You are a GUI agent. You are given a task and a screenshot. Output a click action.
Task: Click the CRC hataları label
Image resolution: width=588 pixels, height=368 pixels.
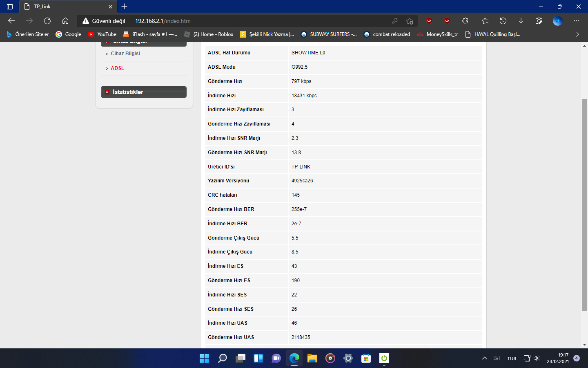(x=223, y=195)
